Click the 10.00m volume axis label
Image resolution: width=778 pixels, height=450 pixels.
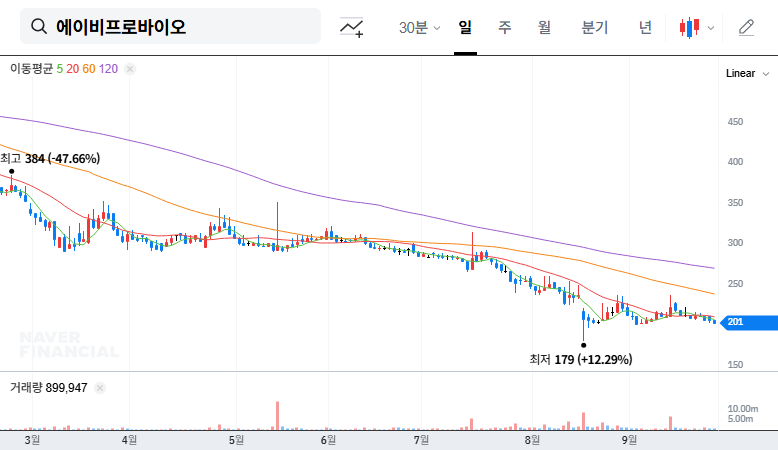click(743, 409)
